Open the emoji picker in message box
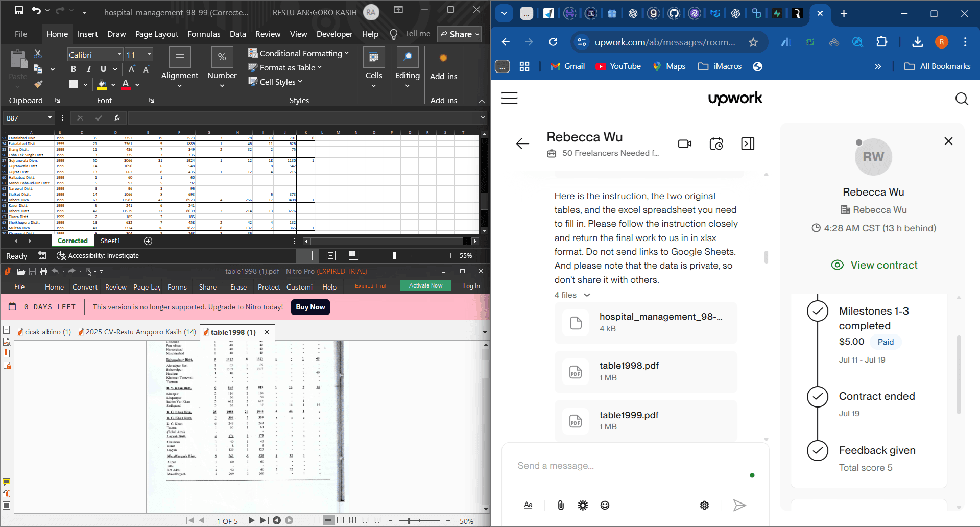The height and width of the screenshot is (527, 980). coord(605,505)
